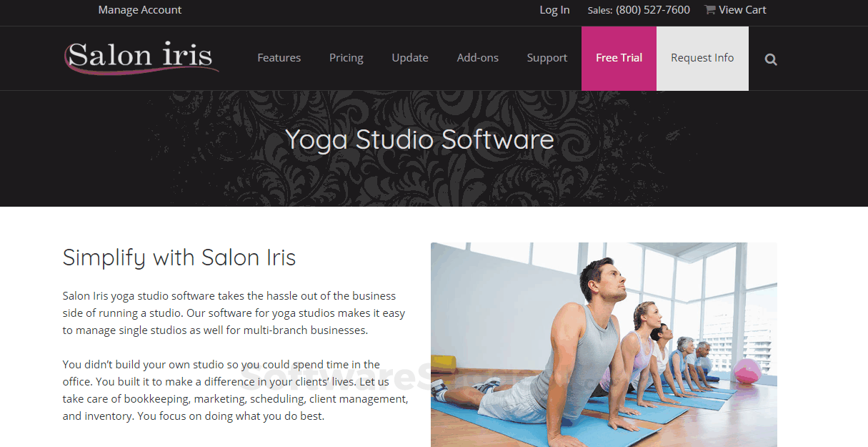Open the View Cart text link
868x447 pixels.
click(x=742, y=10)
